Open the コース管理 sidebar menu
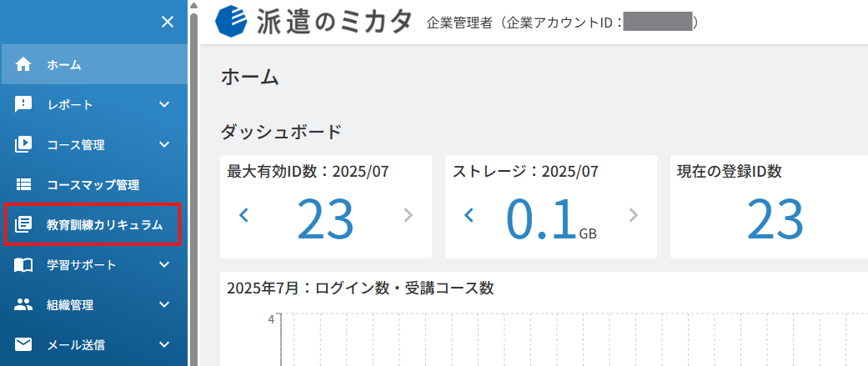 [93, 145]
